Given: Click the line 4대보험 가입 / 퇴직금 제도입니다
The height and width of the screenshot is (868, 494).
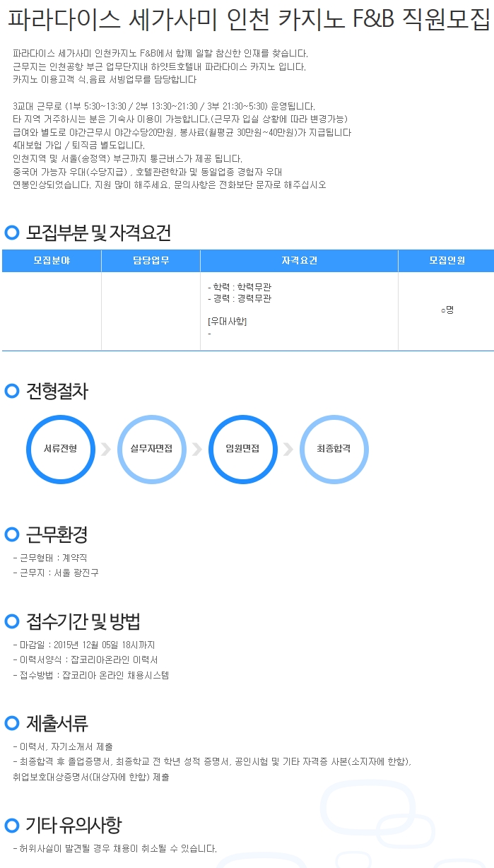Looking at the screenshot, I should 78,146.
